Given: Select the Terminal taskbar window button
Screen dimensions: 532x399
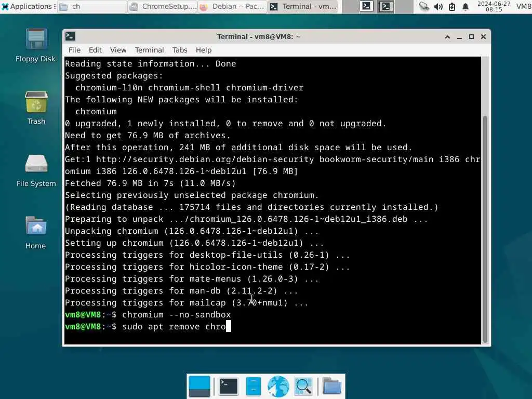Looking at the screenshot, I should click(303, 6).
